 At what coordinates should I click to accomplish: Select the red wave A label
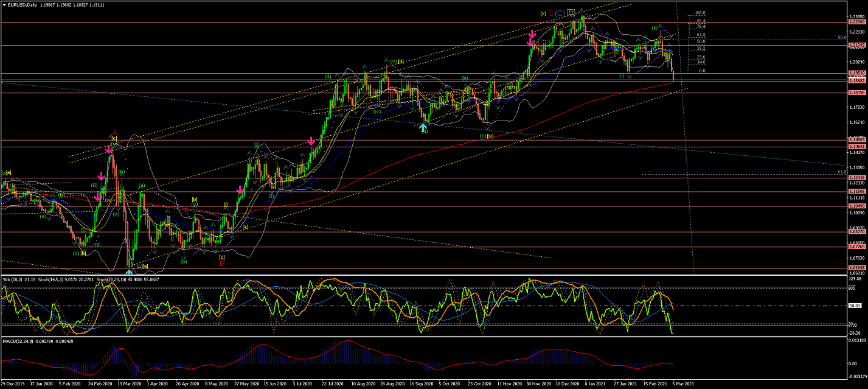click(x=114, y=133)
